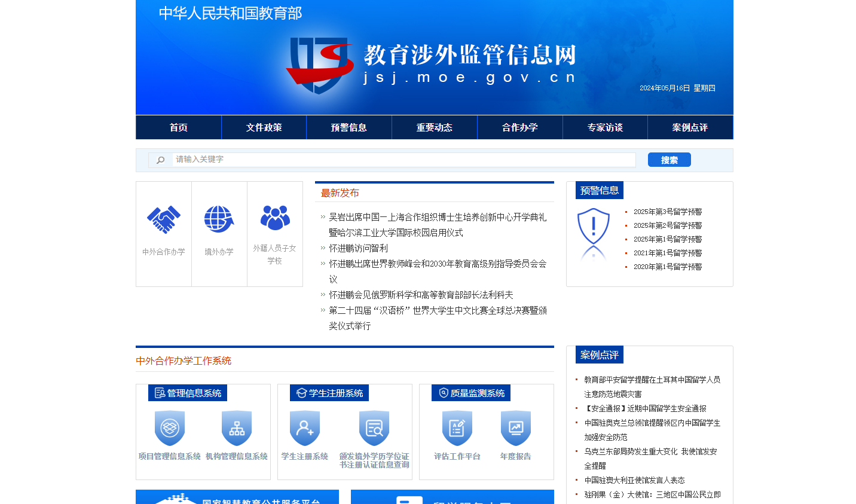The height and width of the screenshot is (504, 856).
Task: Open 年度报告 via the chart icon
Action: 515,427
